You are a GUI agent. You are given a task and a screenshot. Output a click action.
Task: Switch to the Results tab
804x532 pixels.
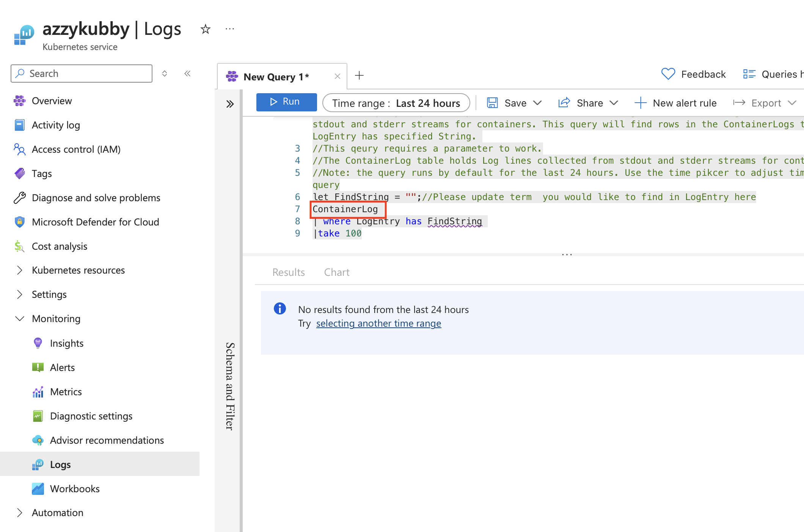point(289,272)
